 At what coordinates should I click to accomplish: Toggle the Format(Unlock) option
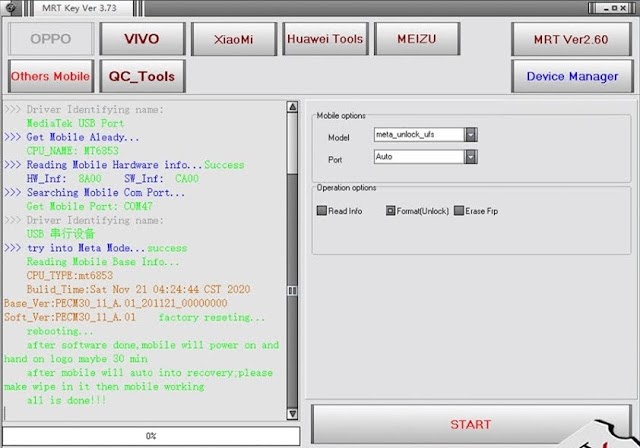click(x=391, y=211)
